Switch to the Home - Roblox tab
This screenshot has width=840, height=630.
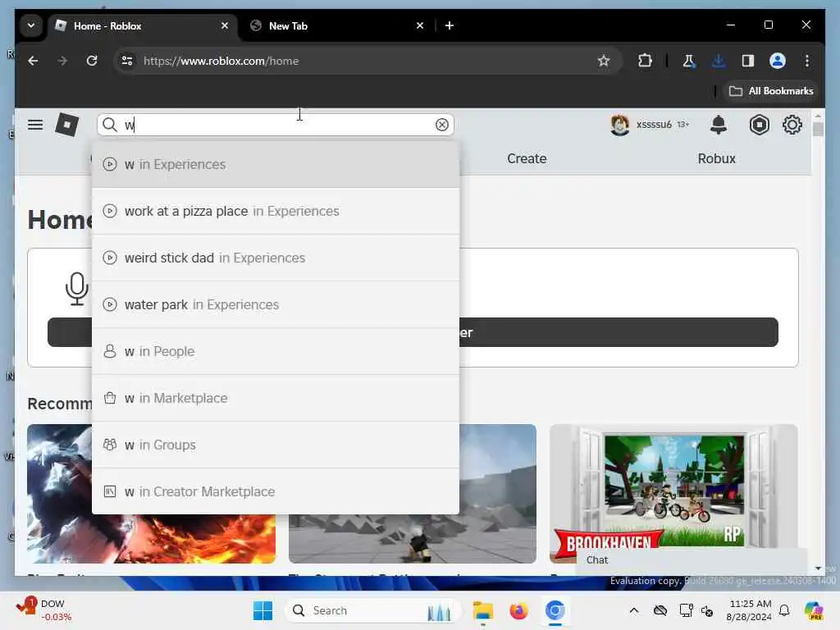pyautogui.click(x=143, y=25)
